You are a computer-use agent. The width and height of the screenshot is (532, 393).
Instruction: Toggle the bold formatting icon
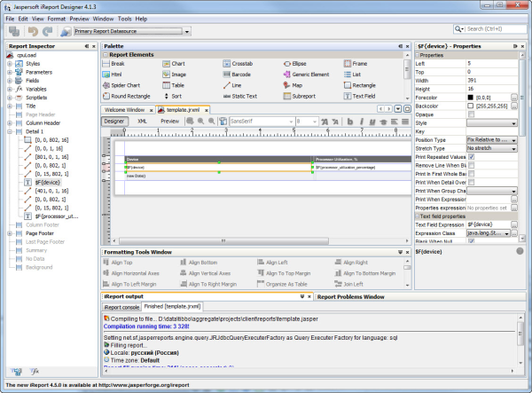pos(350,122)
